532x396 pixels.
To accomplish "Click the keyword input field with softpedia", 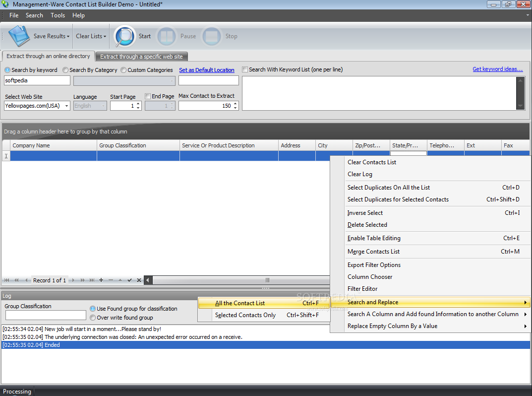I will 37,80.
